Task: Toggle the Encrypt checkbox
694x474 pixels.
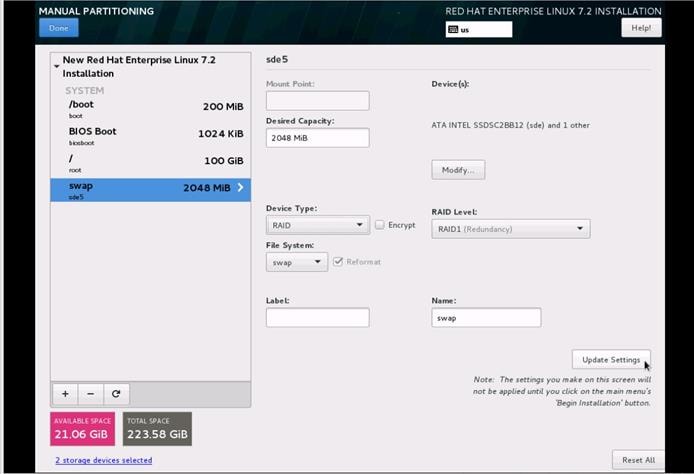Action: point(380,225)
